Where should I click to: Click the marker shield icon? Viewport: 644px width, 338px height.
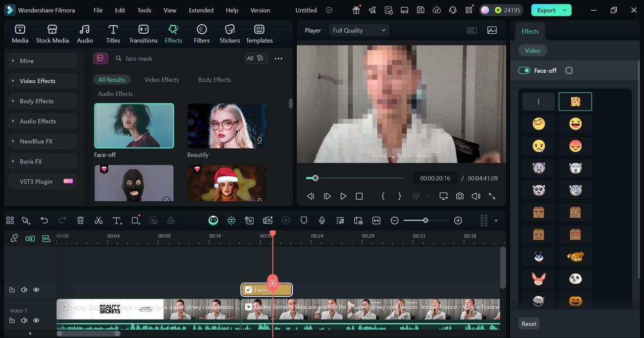pos(304,221)
